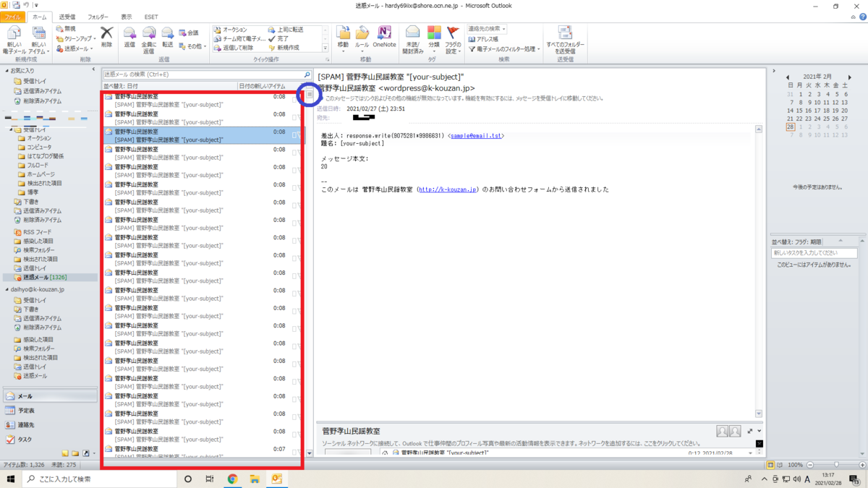868x488 pixels.
Task: Collapse the daihyo@k-kouzan.jp account tree
Action: point(7,289)
